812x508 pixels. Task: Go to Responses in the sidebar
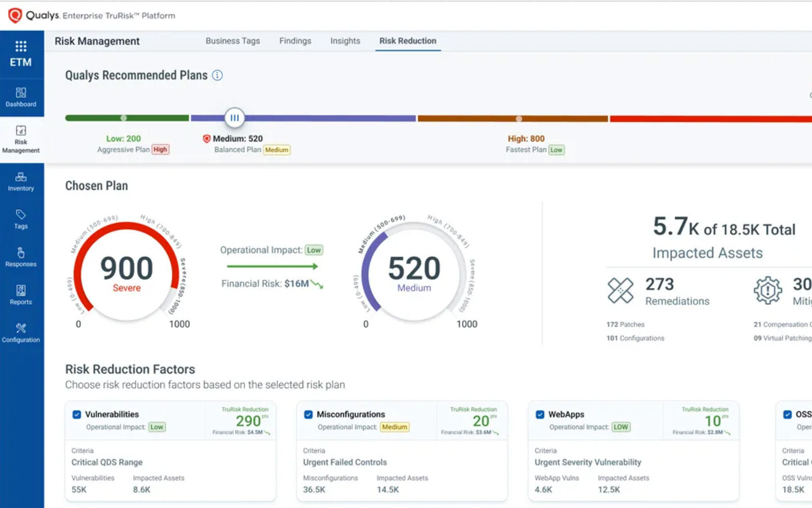tap(21, 257)
